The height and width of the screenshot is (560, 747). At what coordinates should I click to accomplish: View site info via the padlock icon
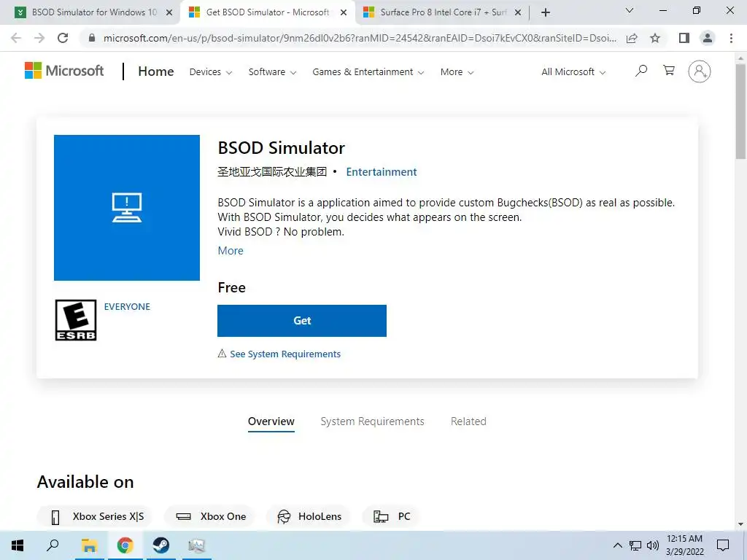pyautogui.click(x=92, y=38)
